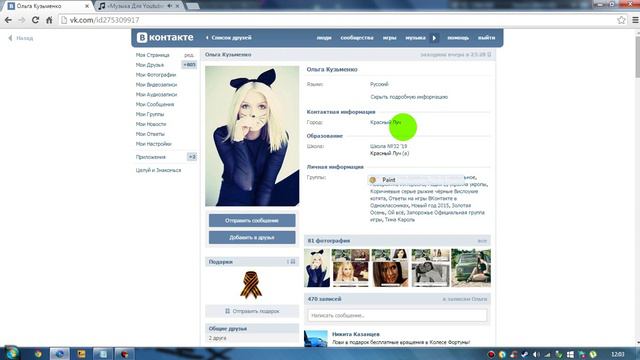Open the first photo thumbnail with cat ears
Viewport: 640px width, 360px height.
click(317, 268)
